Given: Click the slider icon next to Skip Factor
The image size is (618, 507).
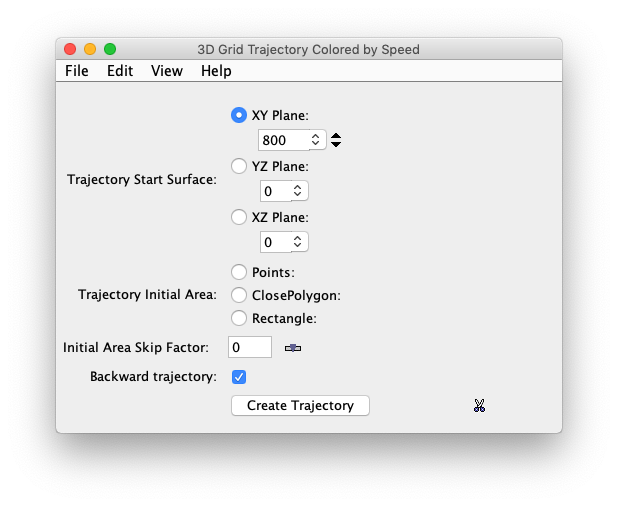Looking at the screenshot, I should [292, 348].
